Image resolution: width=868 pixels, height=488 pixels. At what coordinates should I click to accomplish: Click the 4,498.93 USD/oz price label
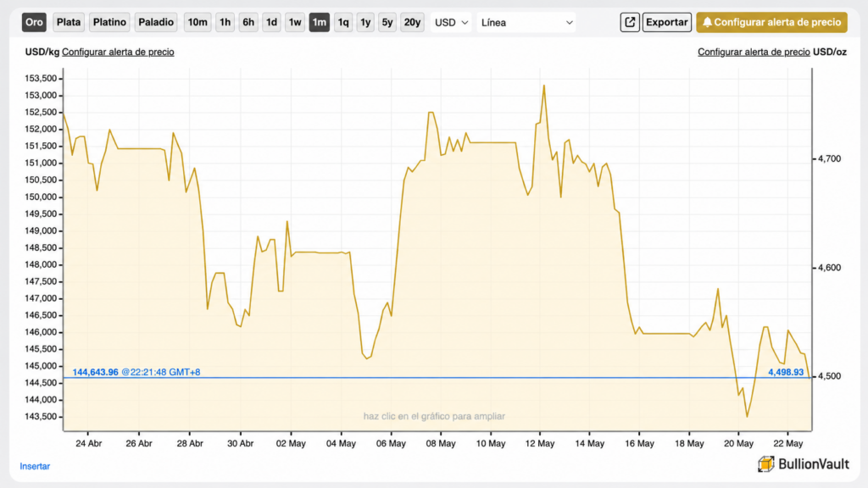(x=786, y=373)
